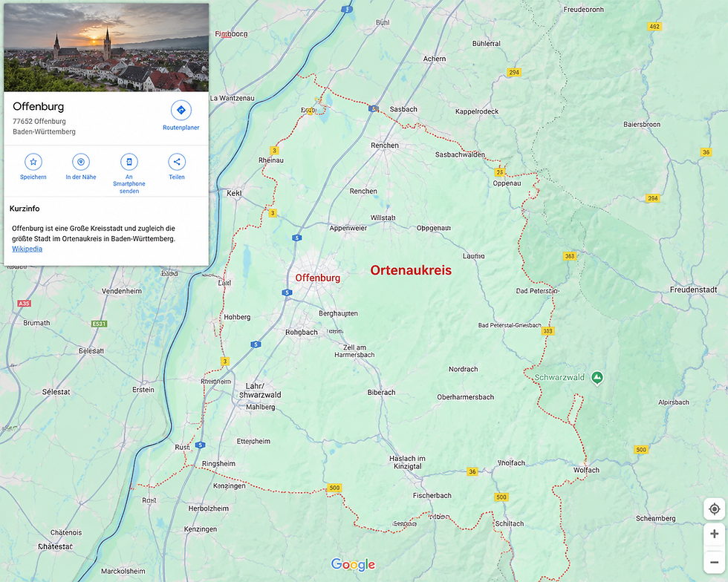Zoom out with the minus button

pos(714,563)
